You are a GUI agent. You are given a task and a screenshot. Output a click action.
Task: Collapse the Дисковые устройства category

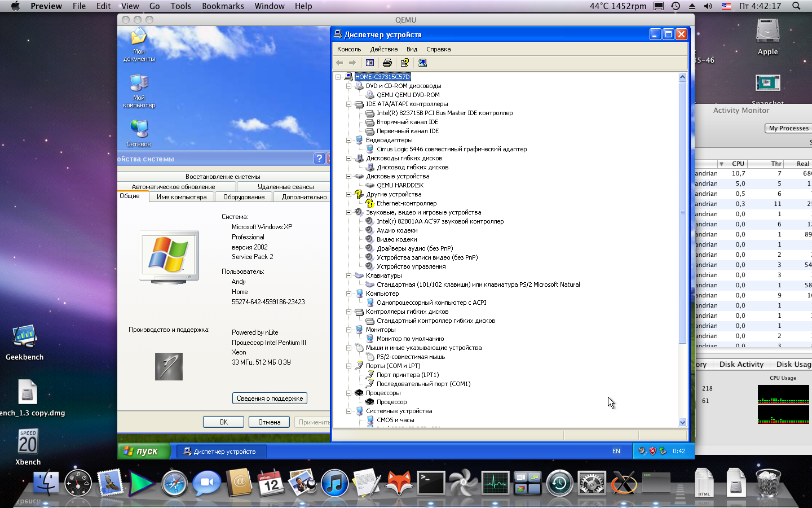click(x=348, y=176)
